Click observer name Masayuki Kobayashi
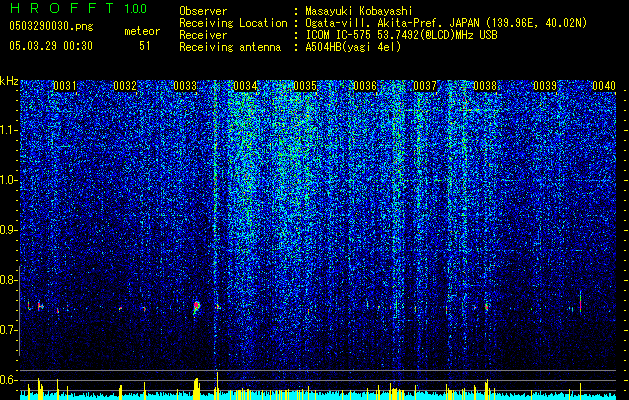The width and height of the screenshot is (629, 400). pyautogui.click(x=359, y=11)
